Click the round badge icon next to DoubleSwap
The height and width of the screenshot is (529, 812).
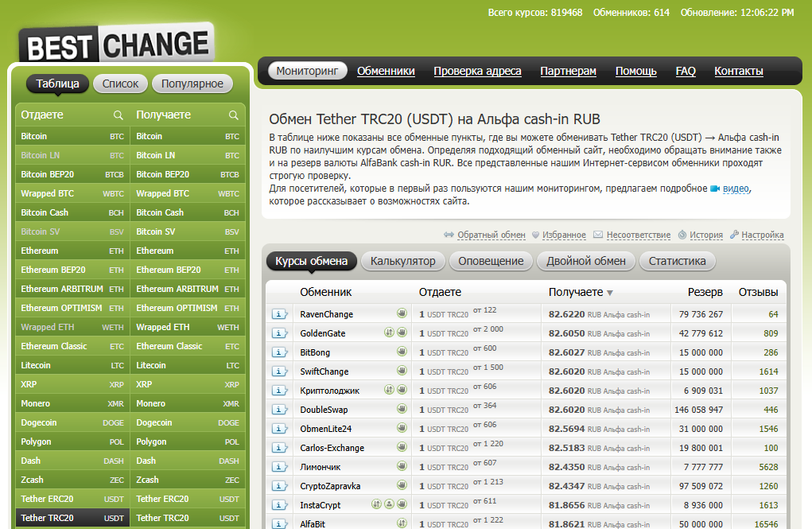[x=402, y=408]
